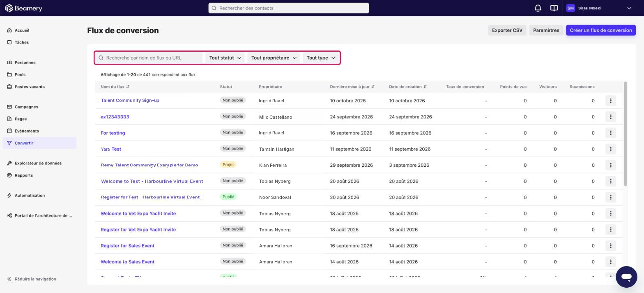Expand the Tout statut filter
This screenshot has width=644, height=293.
225,58
